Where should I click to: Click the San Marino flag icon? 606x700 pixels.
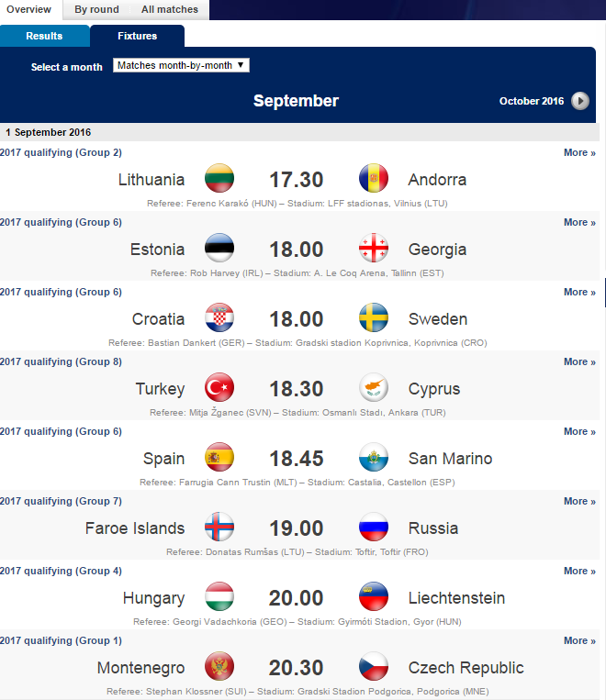(x=374, y=458)
